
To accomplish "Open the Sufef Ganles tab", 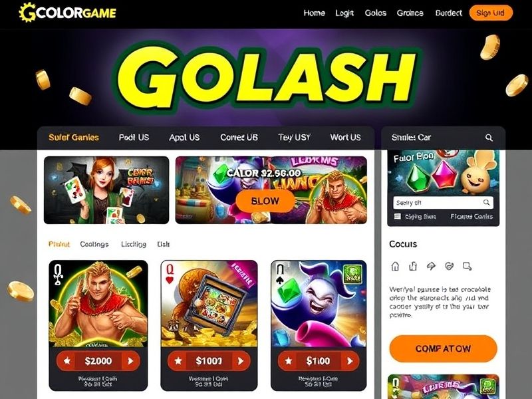I will pyautogui.click(x=74, y=138).
